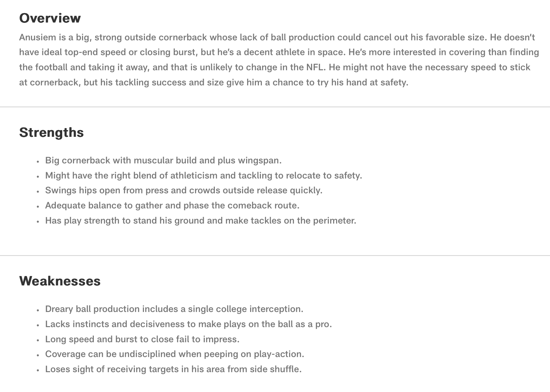Viewport: 550px width, 392px height.
Task: Click the overview line beginning 'have ideal top-end speed'
Action: click(279, 52)
